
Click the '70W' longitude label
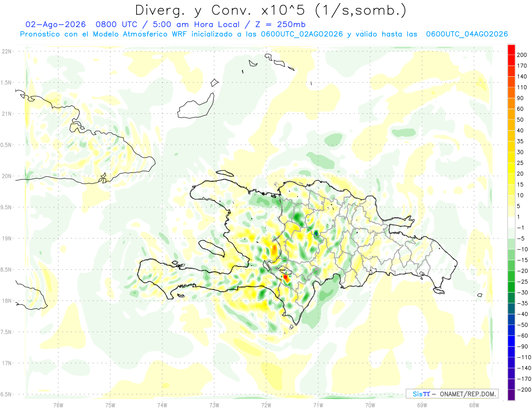click(370, 404)
